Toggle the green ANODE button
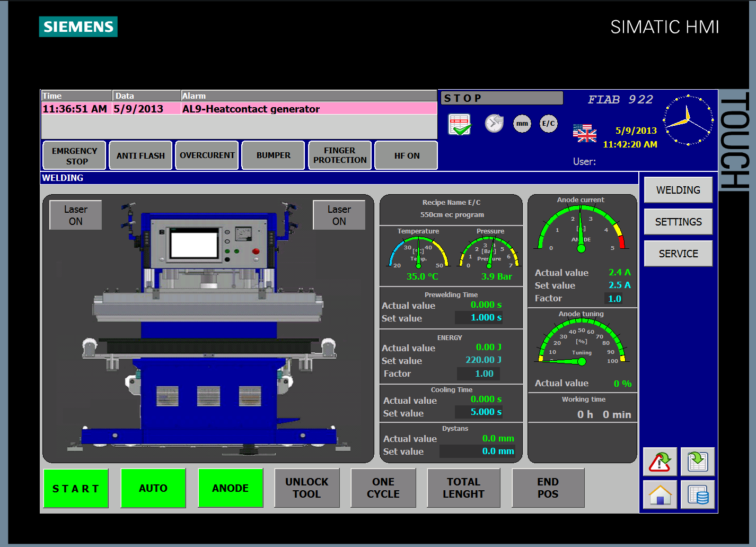 (230, 488)
